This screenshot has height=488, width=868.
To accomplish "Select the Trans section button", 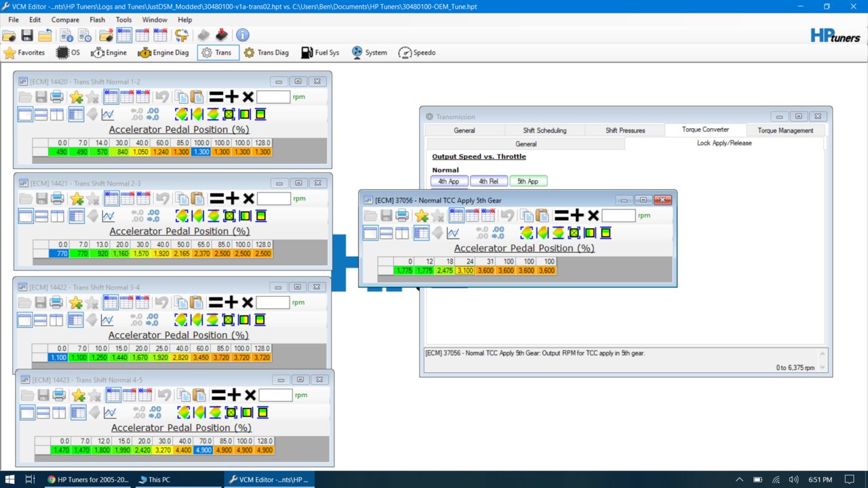I will (218, 52).
